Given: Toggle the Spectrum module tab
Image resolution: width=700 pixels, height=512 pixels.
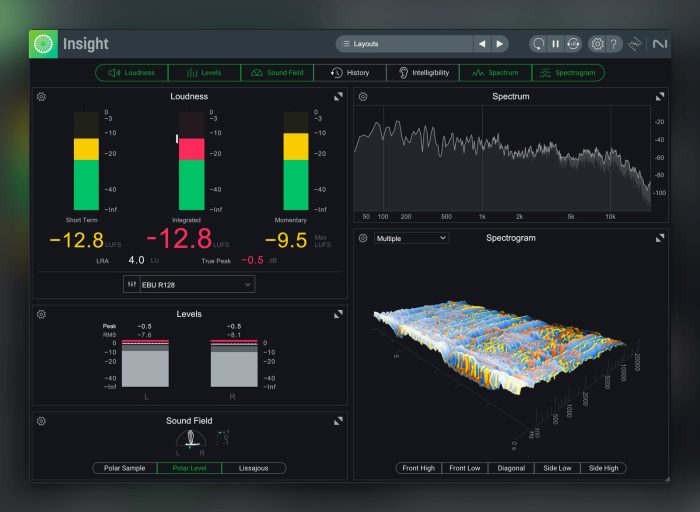Looking at the screenshot, I should tap(496, 73).
